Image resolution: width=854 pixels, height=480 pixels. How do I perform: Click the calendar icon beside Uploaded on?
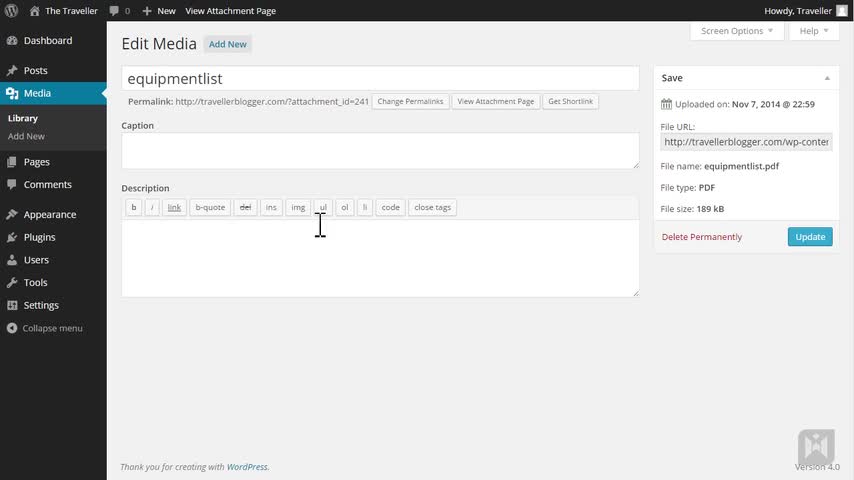pos(666,104)
